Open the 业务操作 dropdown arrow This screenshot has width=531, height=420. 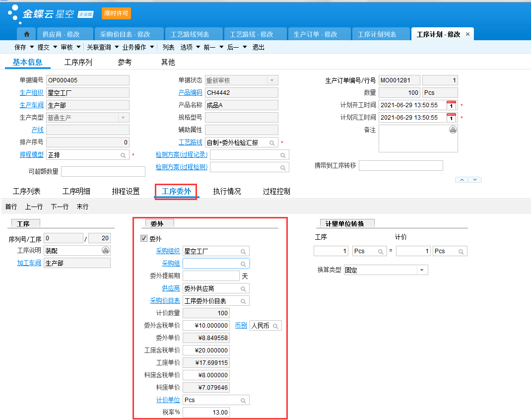tap(152, 47)
